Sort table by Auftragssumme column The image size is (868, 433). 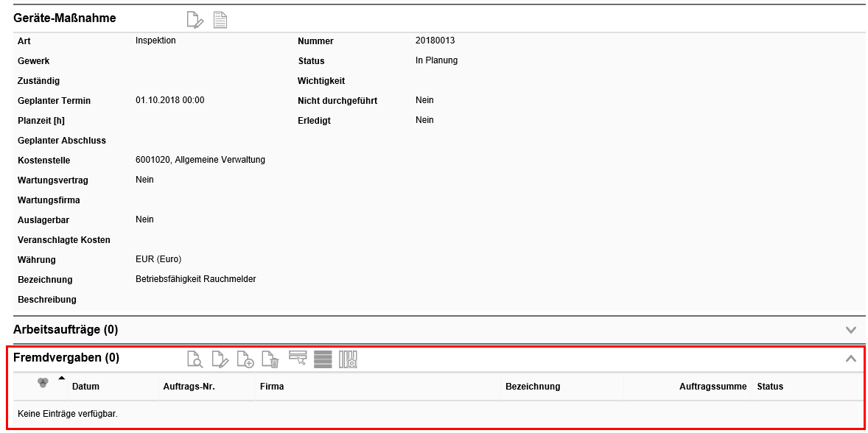point(713,387)
